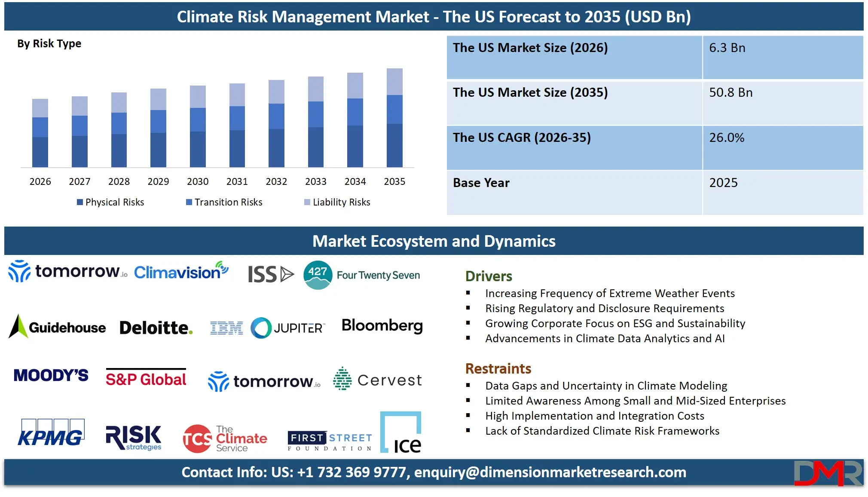
Task: Select the Market Ecosystem and Dynamics header
Action: [x=434, y=241]
